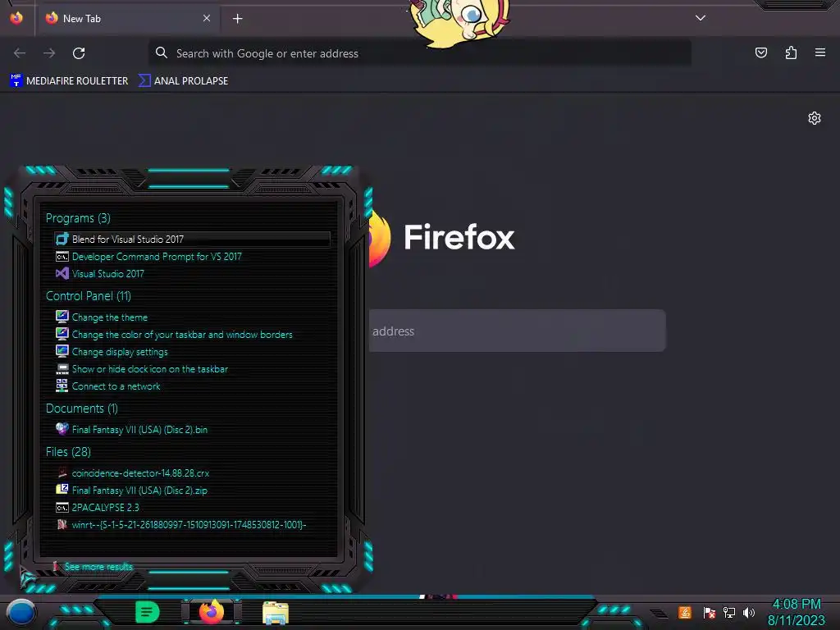
Task: Open a new tab with plus button
Action: (238, 19)
